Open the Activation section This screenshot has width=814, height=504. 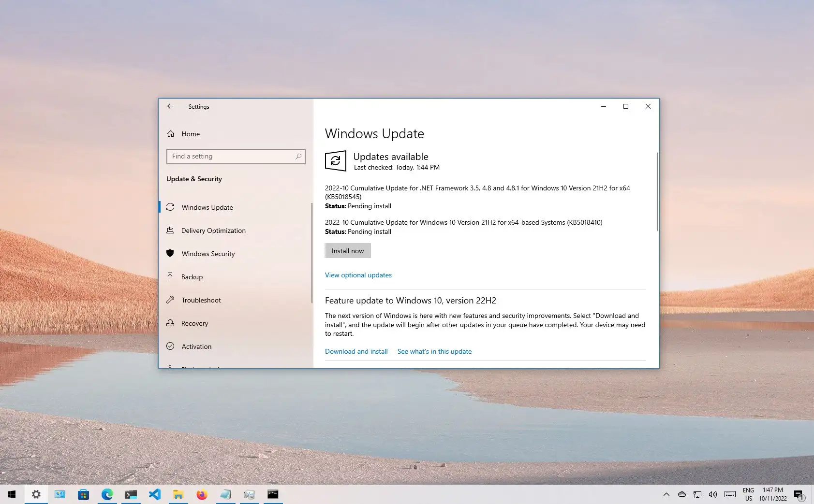[196, 346]
